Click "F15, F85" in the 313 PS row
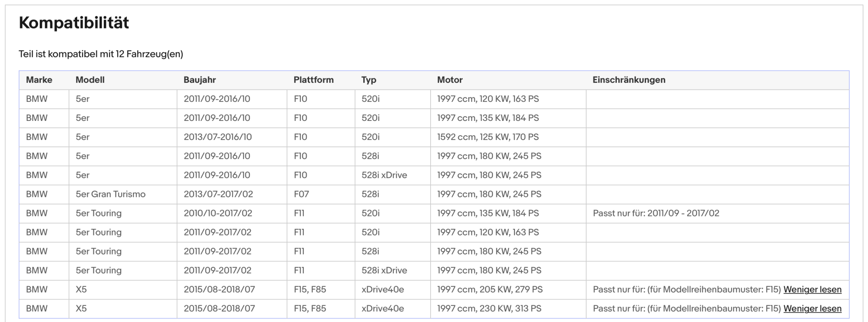 point(310,309)
